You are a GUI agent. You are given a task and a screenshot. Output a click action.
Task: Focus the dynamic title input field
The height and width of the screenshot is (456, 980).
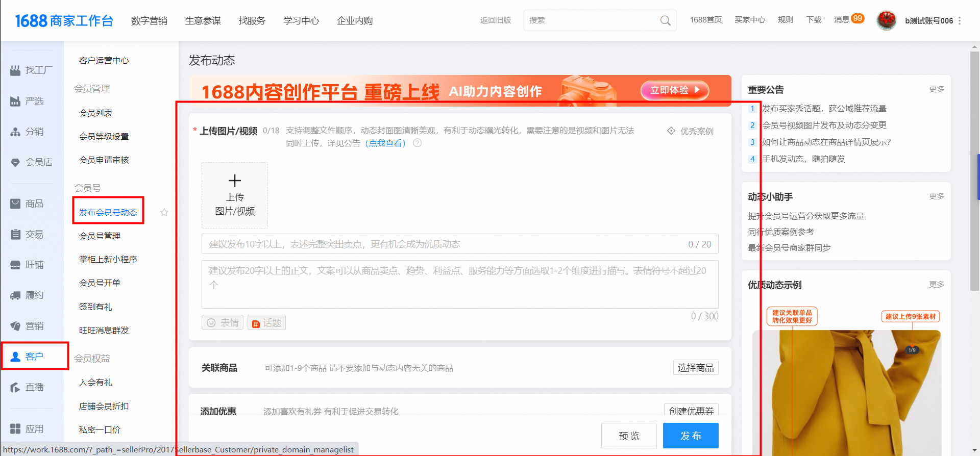point(444,244)
